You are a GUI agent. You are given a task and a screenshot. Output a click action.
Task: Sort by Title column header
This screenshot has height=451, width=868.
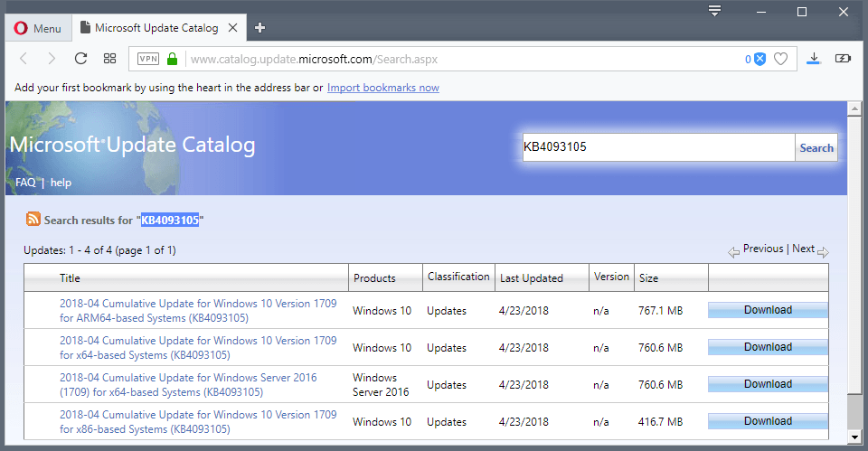click(70, 277)
